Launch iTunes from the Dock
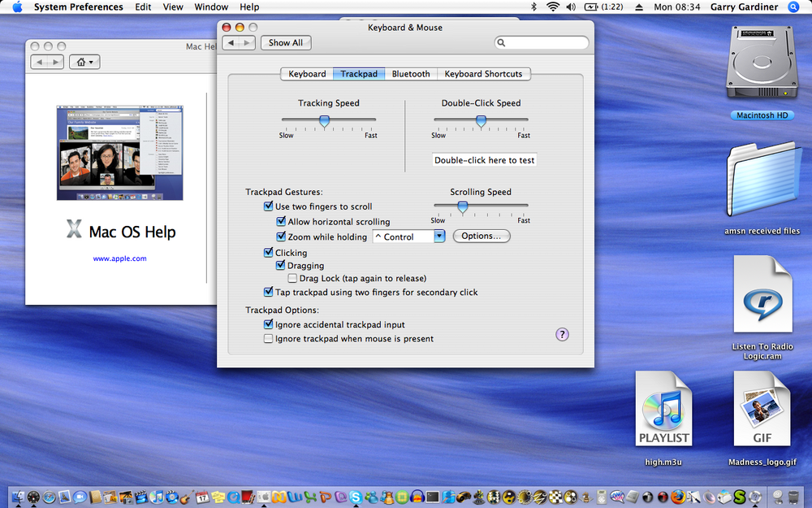Image resolution: width=812 pixels, height=508 pixels. click(x=157, y=497)
